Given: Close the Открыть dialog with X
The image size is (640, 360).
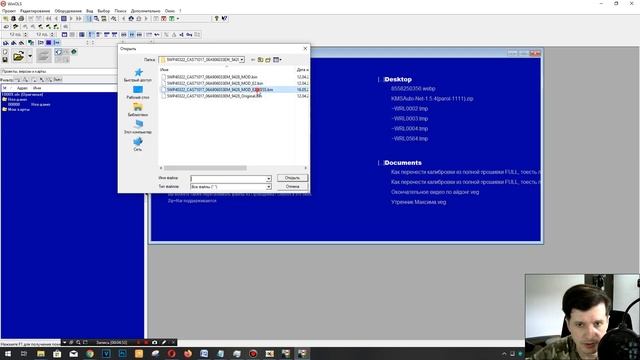Looking at the screenshot, I should (x=305, y=49).
